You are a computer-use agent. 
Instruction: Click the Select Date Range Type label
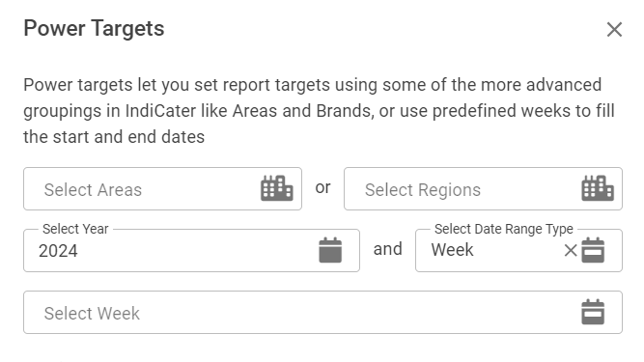[x=504, y=229]
